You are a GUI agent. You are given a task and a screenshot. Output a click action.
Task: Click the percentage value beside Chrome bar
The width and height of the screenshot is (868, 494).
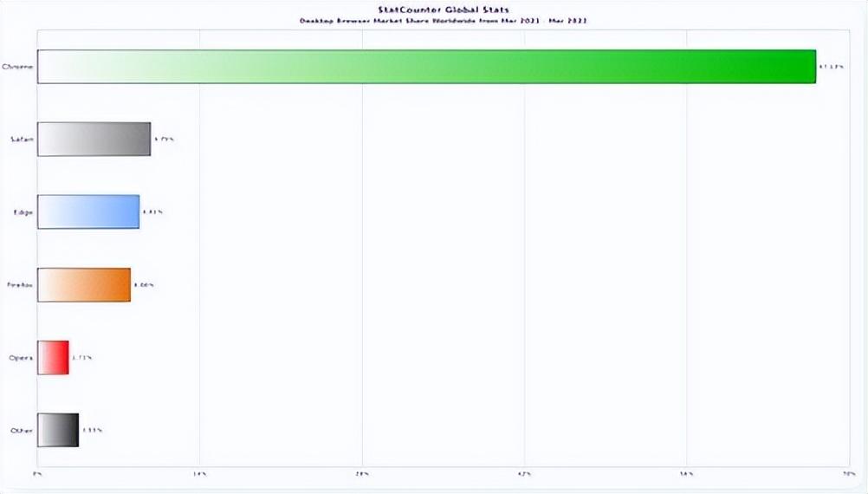830,67
